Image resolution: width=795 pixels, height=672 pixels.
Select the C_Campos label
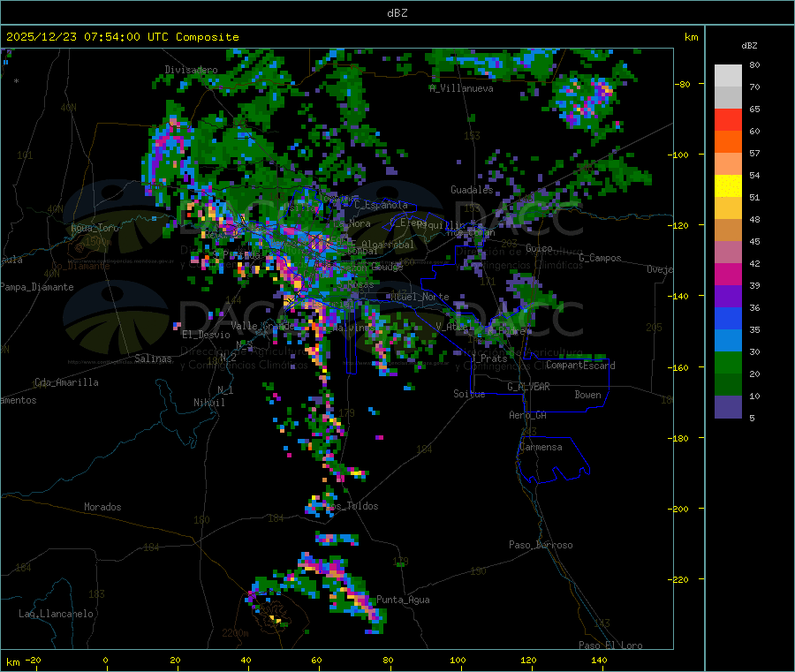[600, 258]
